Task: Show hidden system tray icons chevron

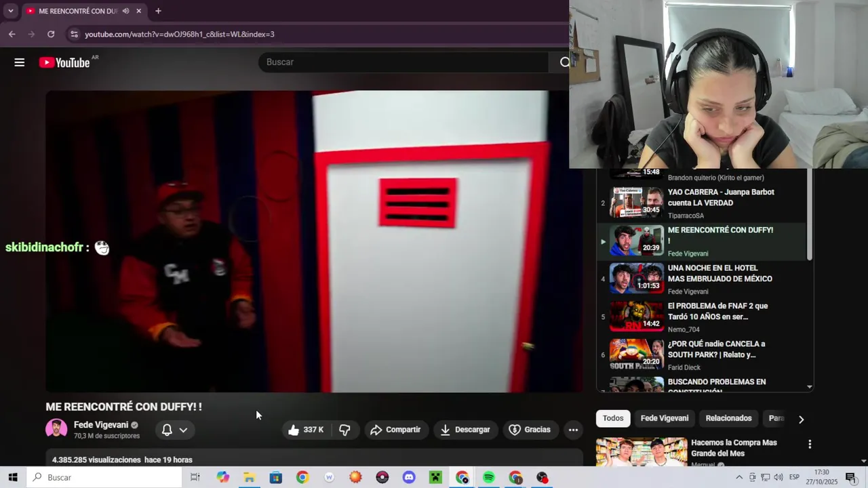Action: click(739, 477)
